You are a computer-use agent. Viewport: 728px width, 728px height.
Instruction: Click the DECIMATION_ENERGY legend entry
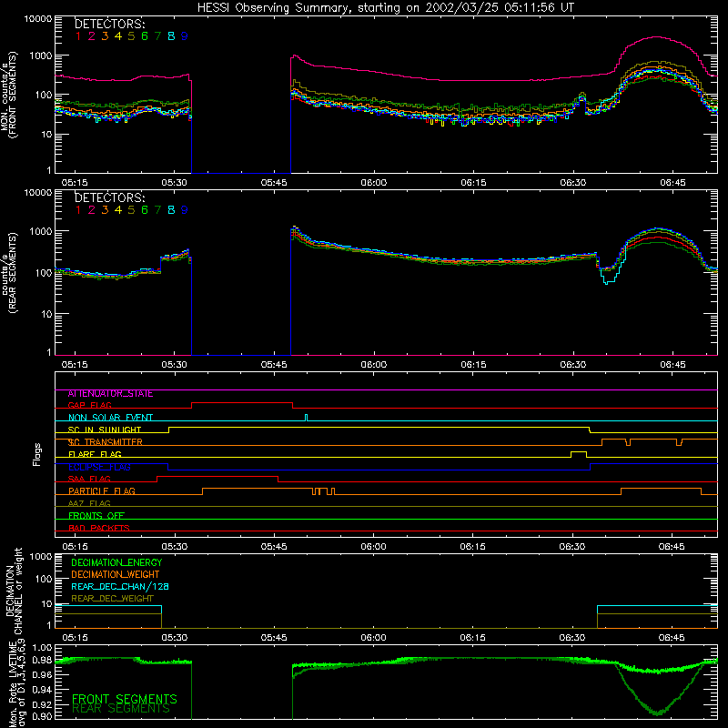point(116,562)
